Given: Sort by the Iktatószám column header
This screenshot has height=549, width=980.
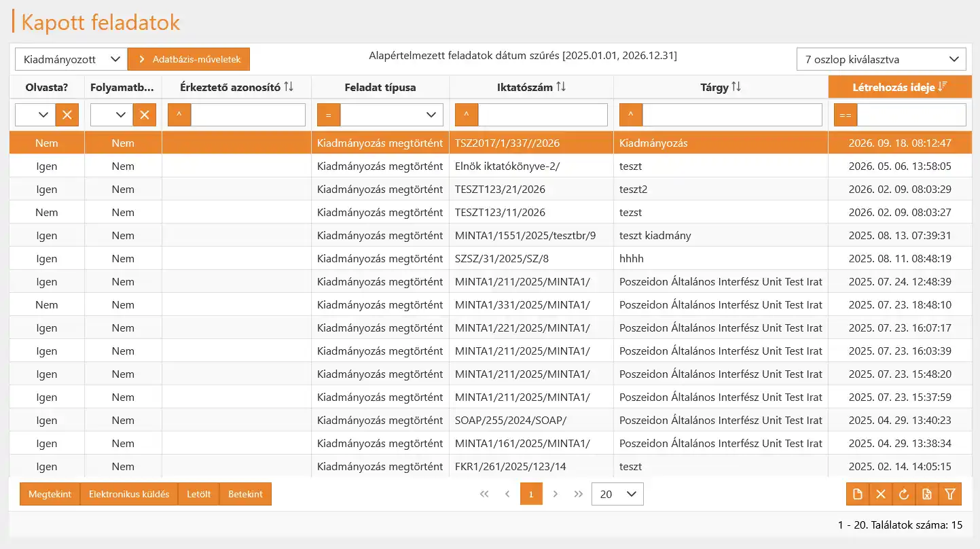Looking at the screenshot, I should [x=531, y=87].
